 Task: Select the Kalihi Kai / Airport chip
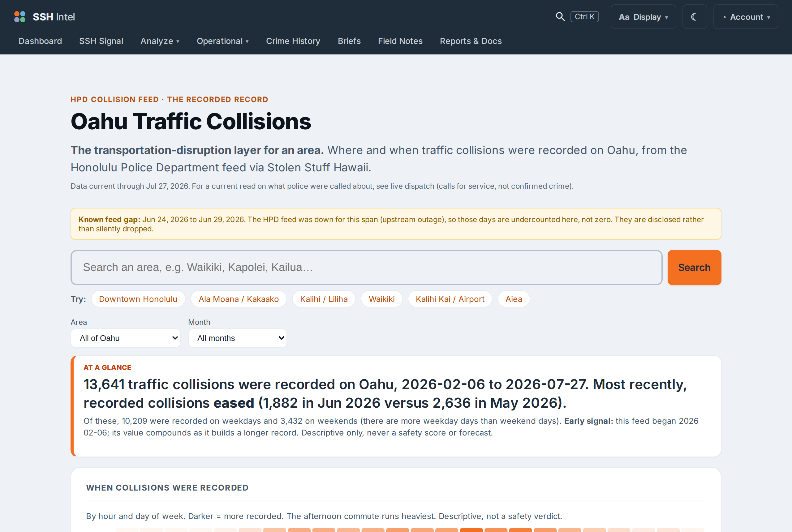click(x=450, y=299)
